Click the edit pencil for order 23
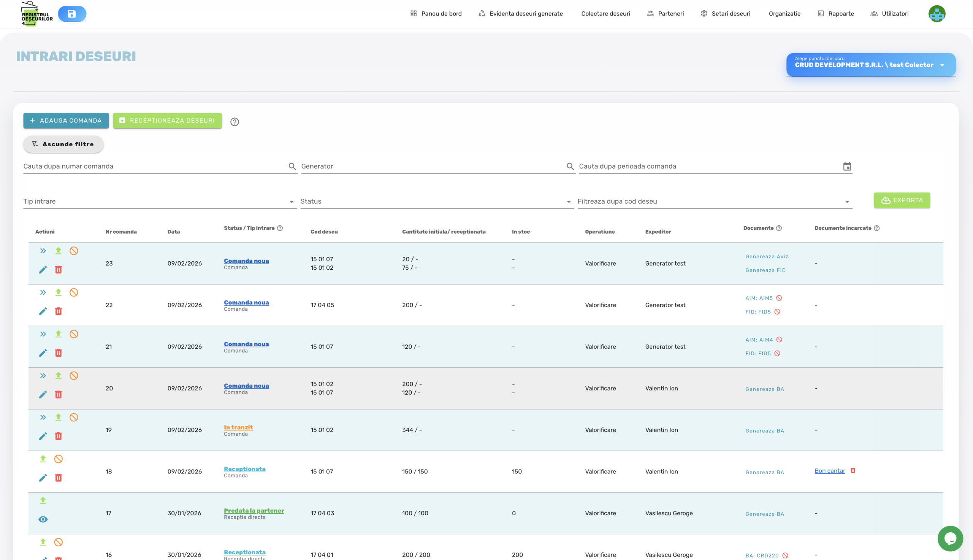The height and width of the screenshot is (560, 973). (43, 270)
